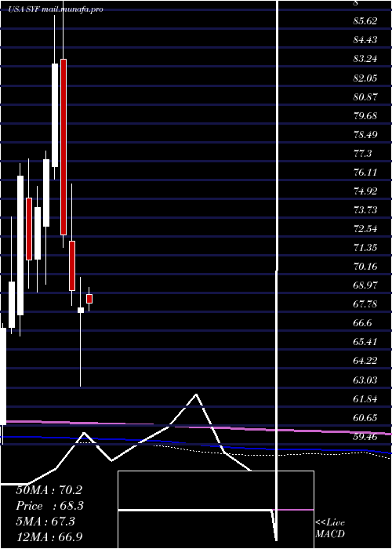The image size is (392, 549).
Task: Click the 76.11 price axis label
Action: click(x=365, y=173)
